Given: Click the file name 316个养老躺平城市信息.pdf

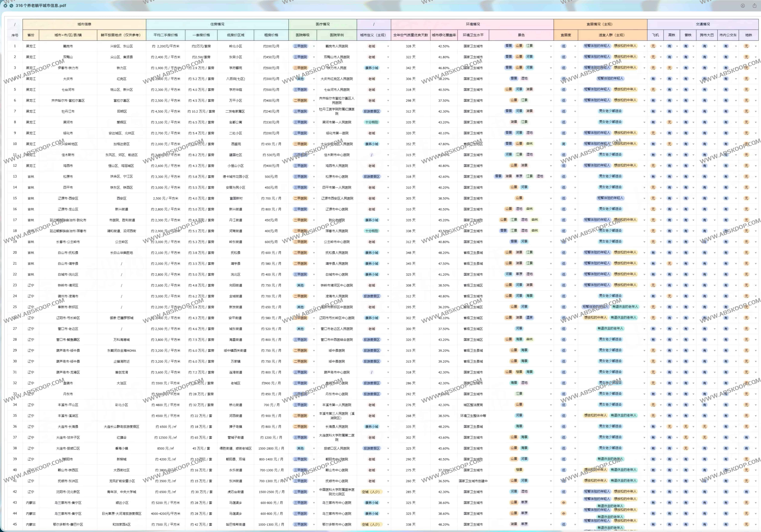Looking at the screenshot, I should 41,6.
